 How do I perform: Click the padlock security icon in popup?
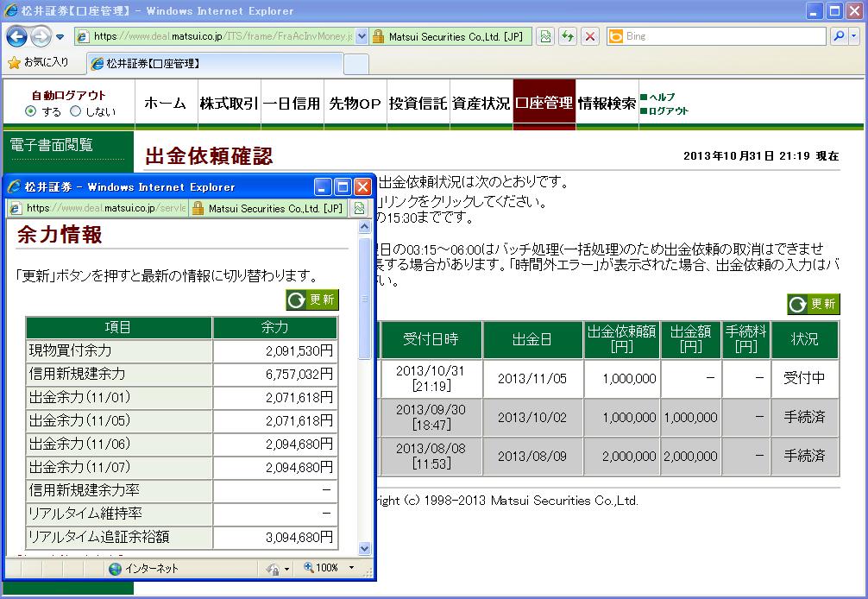(x=198, y=208)
